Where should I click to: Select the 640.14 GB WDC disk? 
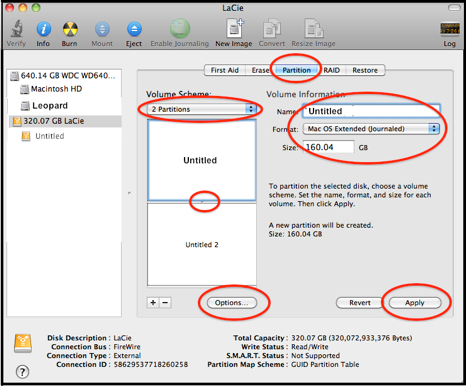64,76
